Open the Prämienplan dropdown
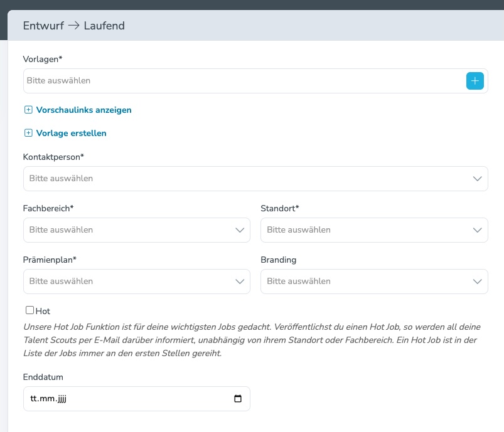This screenshot has width=504, height=432. tap(126, 282)
